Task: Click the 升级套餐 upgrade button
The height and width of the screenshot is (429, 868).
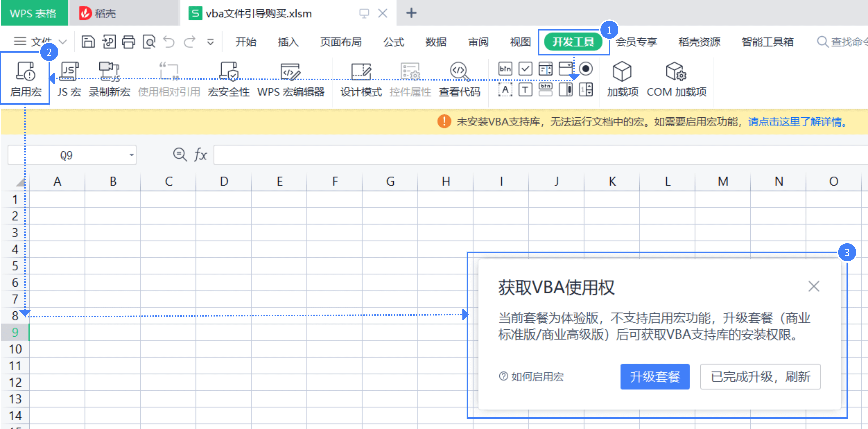Action: [x=655, y=376]
